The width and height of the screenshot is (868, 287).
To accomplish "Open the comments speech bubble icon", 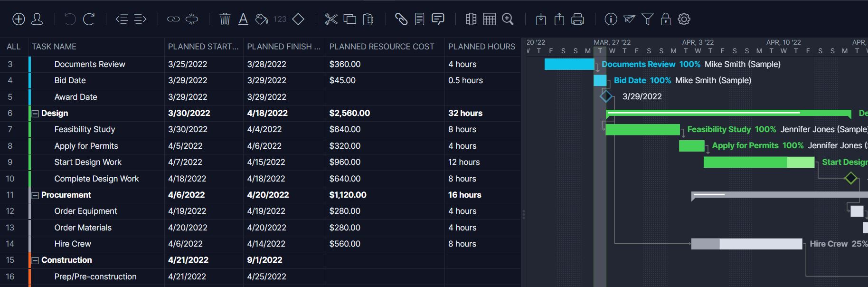I will [x=438, y=19].
